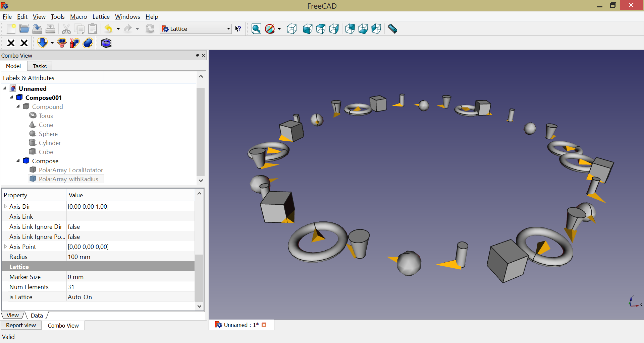Viewport: 644px width, 343px height.
Task: Select the Data property tab
Action: coord(37,315)
